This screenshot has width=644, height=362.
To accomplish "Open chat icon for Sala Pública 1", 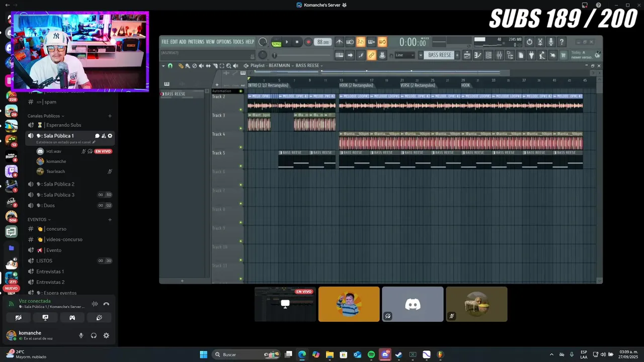I will pyautogui.click(x=97, y=136).
